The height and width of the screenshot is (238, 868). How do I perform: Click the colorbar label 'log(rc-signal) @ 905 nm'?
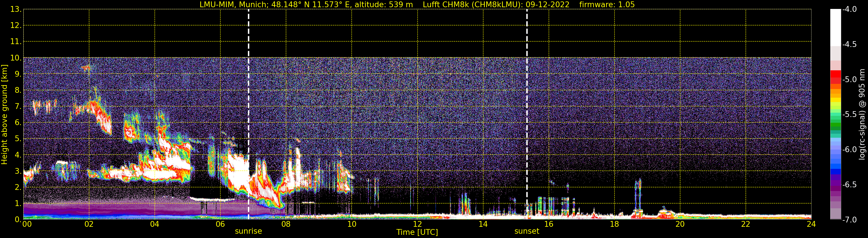(862, 114)
